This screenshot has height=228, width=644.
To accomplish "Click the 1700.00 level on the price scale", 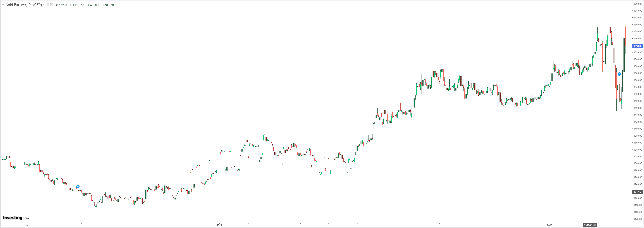I will 637,25.
